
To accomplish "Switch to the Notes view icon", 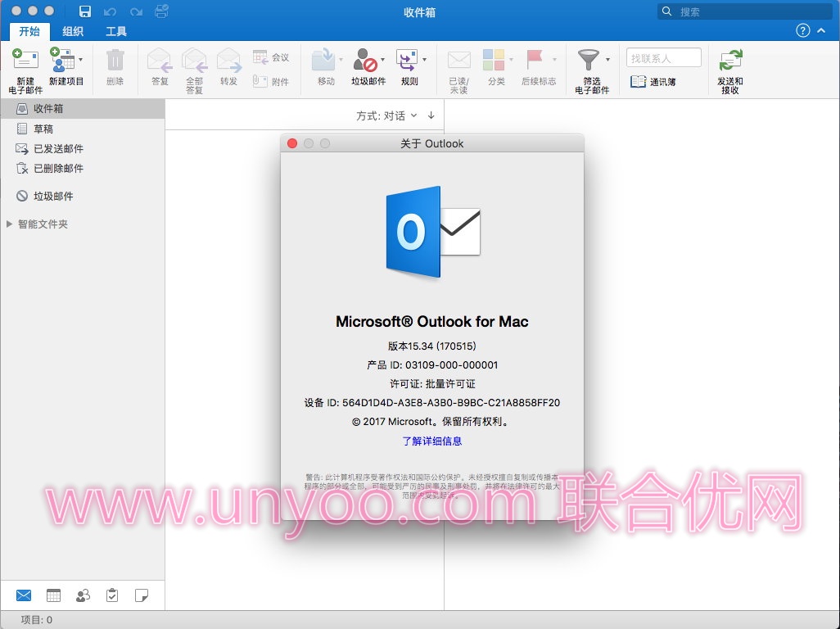I will pos(142,595).
